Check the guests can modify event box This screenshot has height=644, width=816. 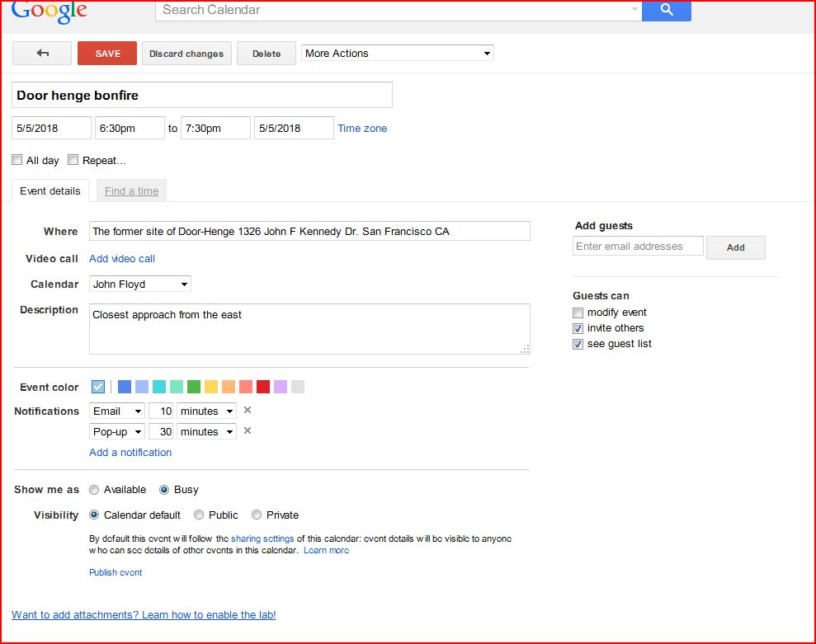click(x=578, y=313)
